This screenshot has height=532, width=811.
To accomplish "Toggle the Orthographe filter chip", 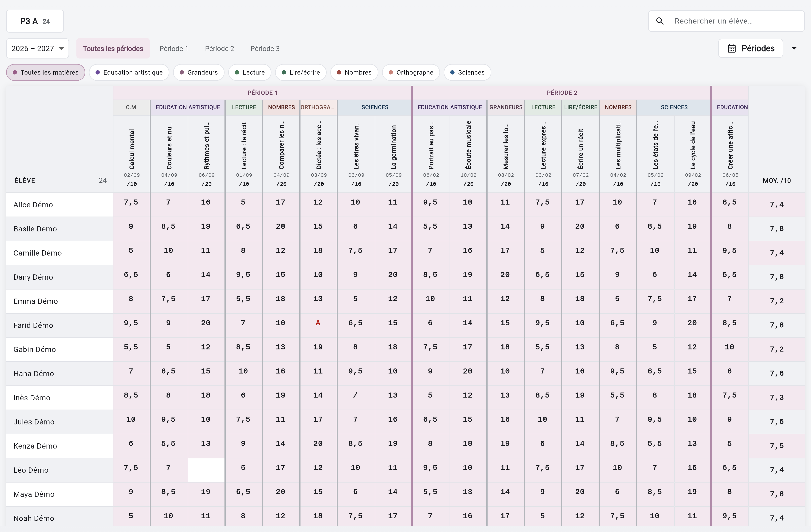I will coord(411,73).
